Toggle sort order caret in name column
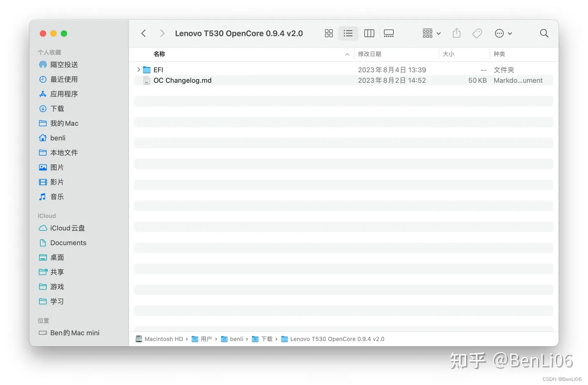 (347, 54)
